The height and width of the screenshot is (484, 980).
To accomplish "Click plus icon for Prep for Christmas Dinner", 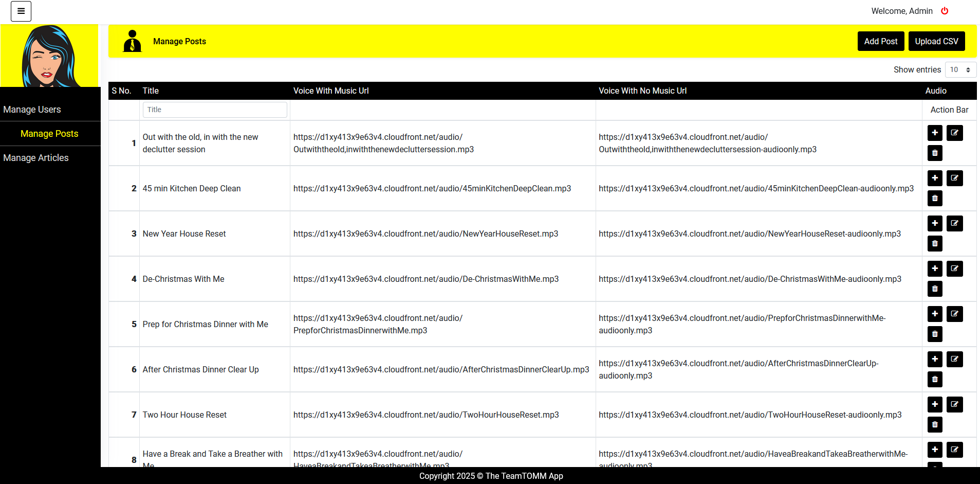I will click(935, 314).
